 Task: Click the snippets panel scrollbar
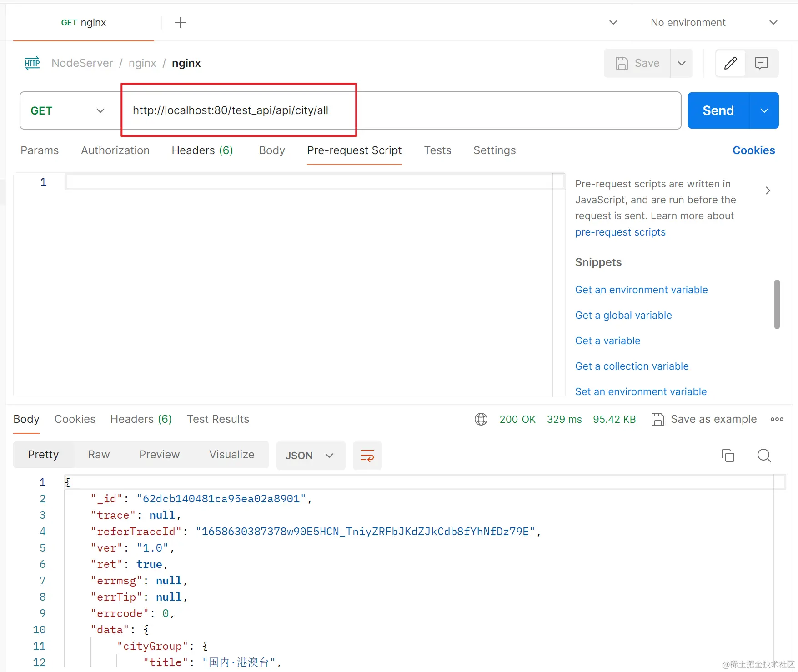pos(777,304)
